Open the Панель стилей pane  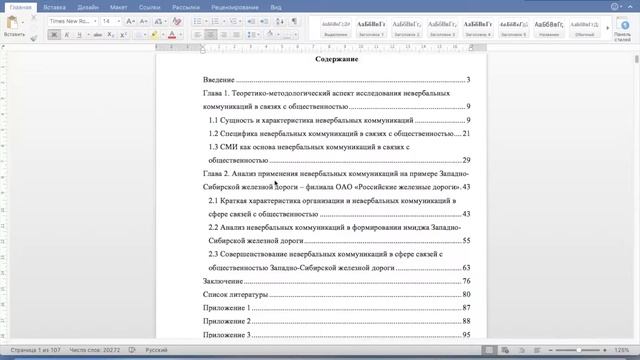pyautogui.click(x=623, y=29)
